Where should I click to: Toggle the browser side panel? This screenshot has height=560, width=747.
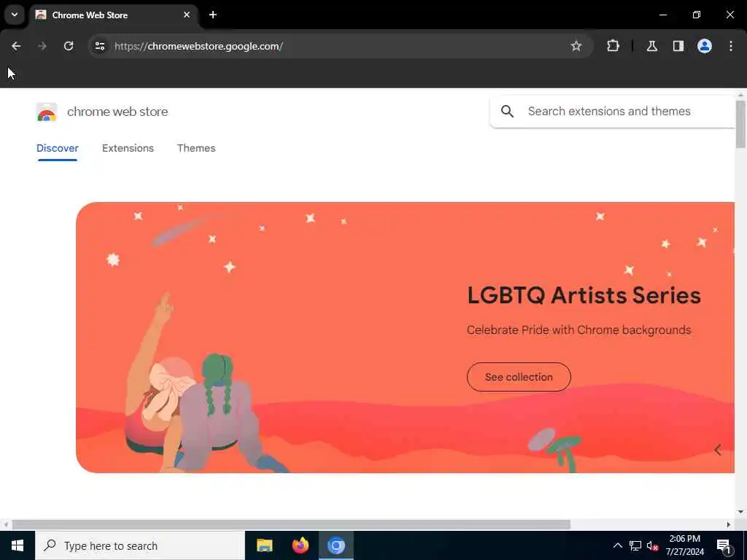tap(678, 46)
